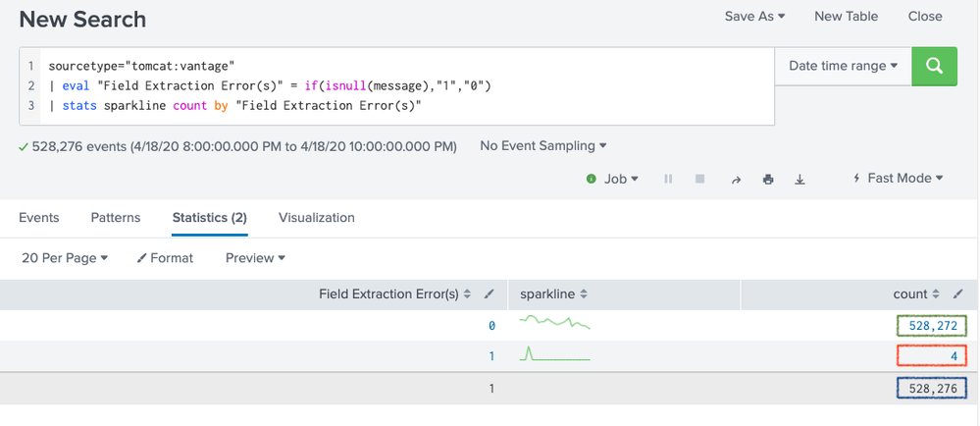
Task: Pause the running search job
Action: click(668, 179)
